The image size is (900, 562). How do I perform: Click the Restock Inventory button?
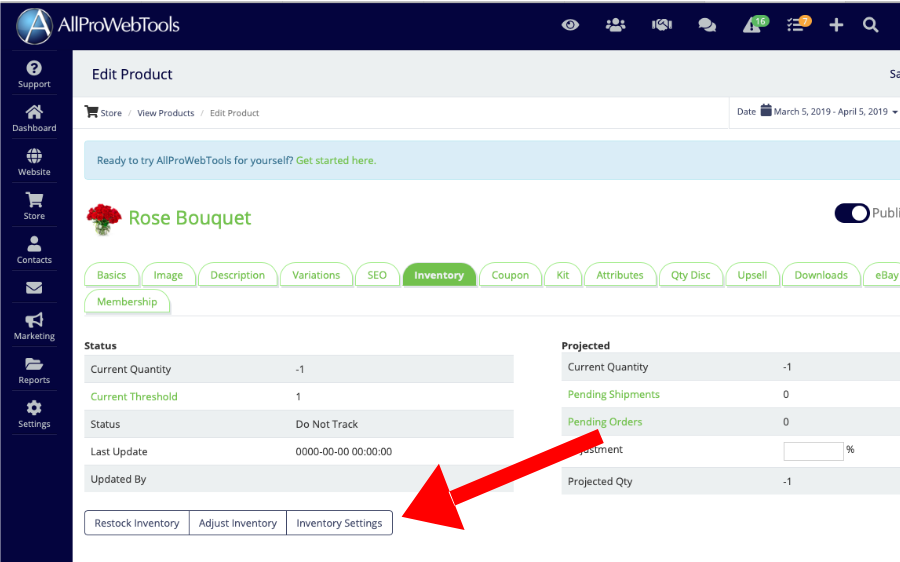137,523
